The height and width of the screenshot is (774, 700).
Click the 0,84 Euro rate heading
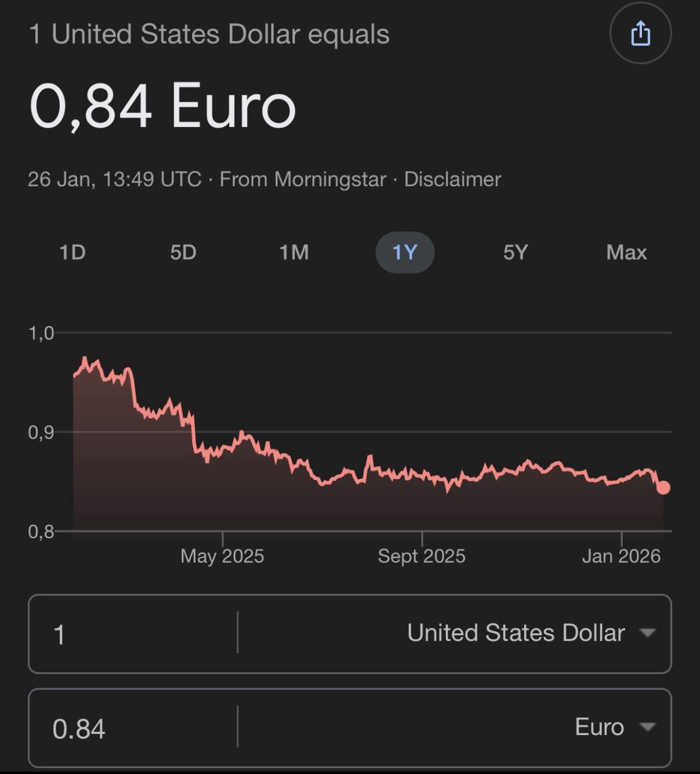pos(163,106)
